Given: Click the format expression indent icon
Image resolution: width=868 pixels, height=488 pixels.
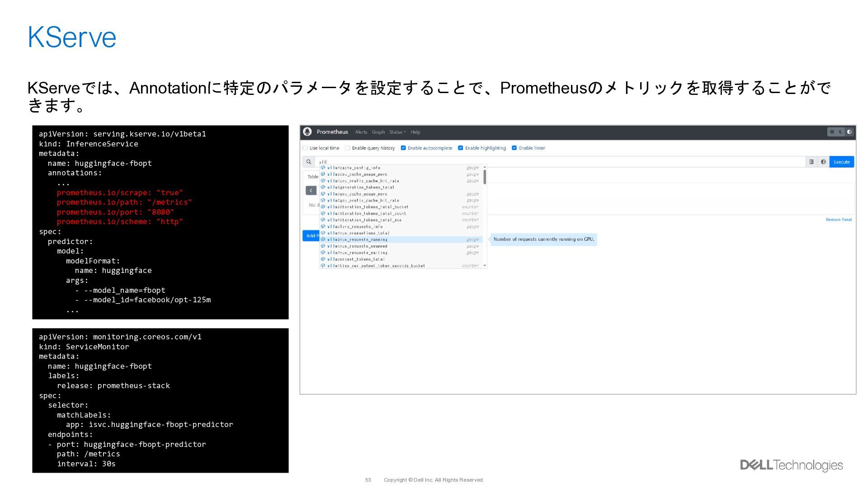Looking at the screenshot, I should (811, 162).
